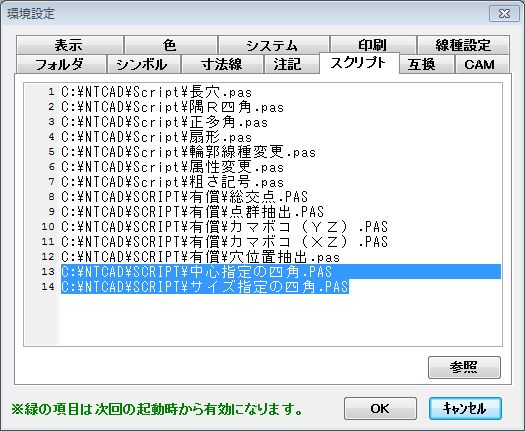Click the 粗さ記号.pas entry
525x431 pixels.
tap(172, 182)
